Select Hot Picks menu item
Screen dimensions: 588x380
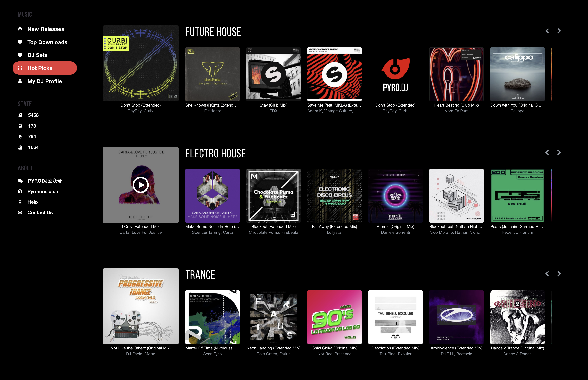pos(45,68)
